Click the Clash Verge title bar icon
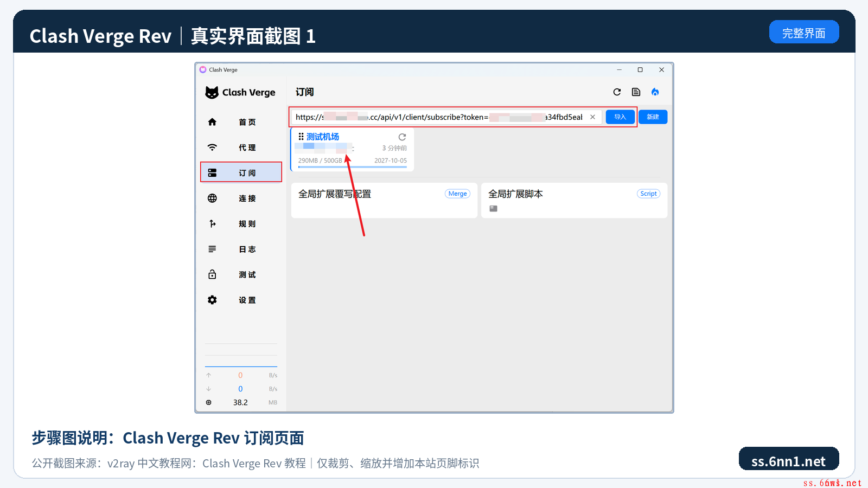This screenshot has width=868, height=488. pos(203,70)
